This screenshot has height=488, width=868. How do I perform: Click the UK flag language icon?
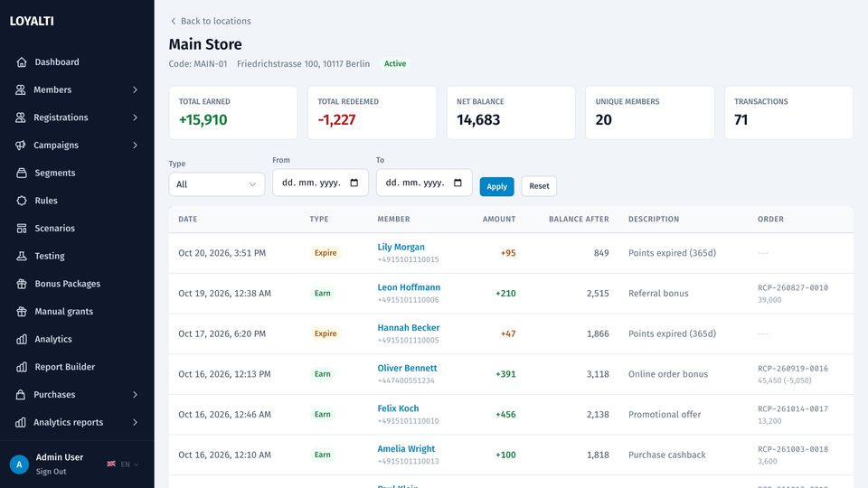click(x=111, y=465)
